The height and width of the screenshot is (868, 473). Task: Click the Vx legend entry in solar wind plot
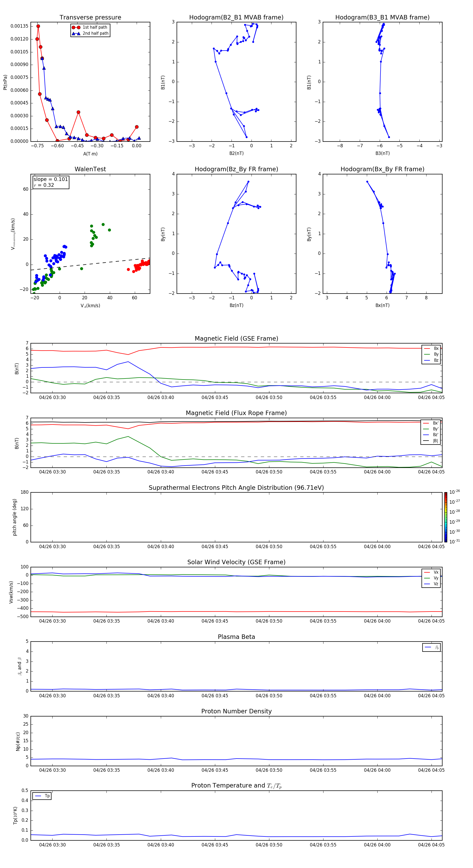[x=431, y=572]
